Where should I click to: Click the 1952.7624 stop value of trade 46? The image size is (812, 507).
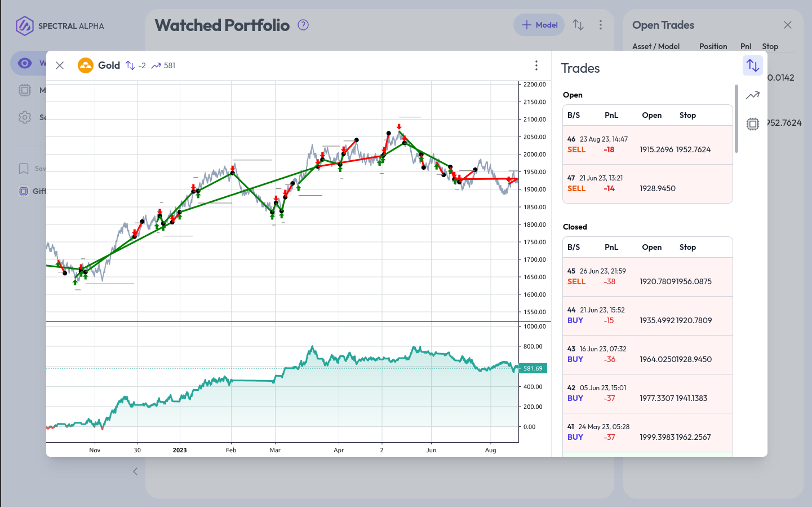pos(694,149)
